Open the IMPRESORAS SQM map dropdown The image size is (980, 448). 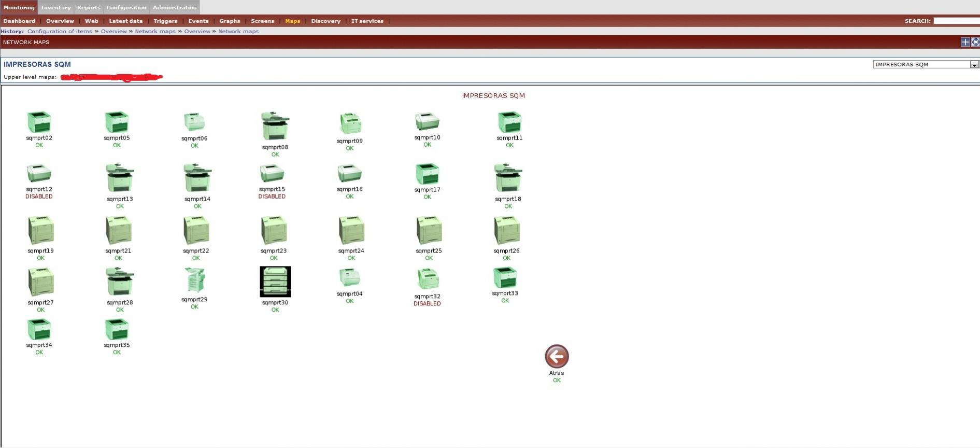[x=926, y=64]
